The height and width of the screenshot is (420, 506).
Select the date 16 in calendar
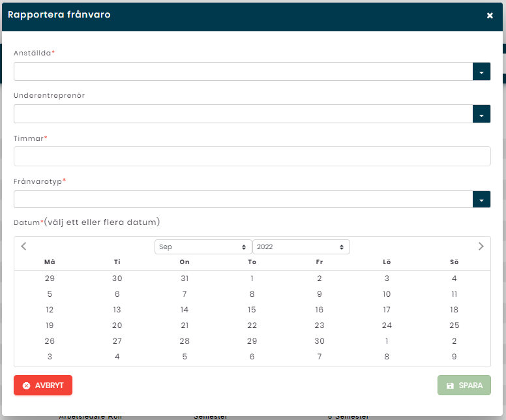click(320, 310)
